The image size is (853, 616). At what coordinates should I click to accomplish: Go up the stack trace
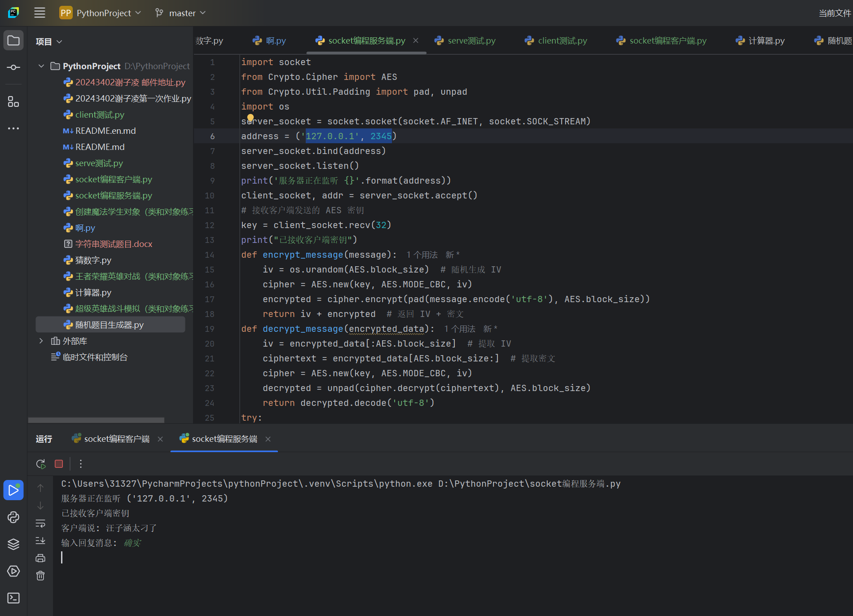[40, 488]
